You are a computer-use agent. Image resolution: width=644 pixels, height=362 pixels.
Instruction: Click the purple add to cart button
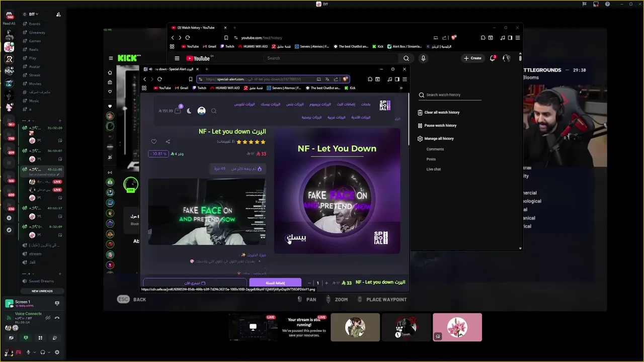275,283
